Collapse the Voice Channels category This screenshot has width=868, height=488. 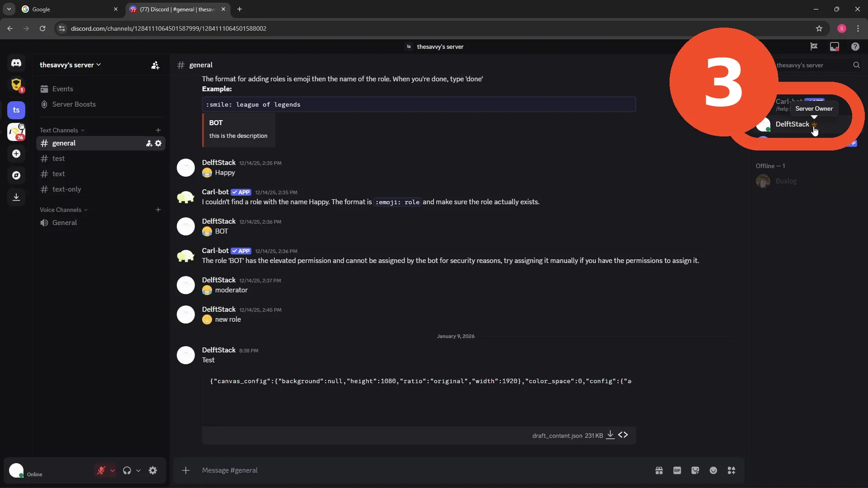pyautogui.click(x=63, y=210)
